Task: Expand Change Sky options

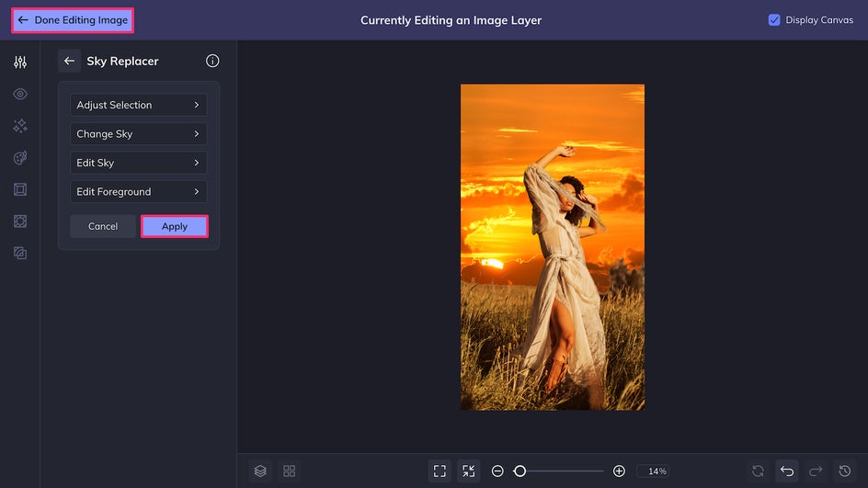Action: tap(139, 134)
